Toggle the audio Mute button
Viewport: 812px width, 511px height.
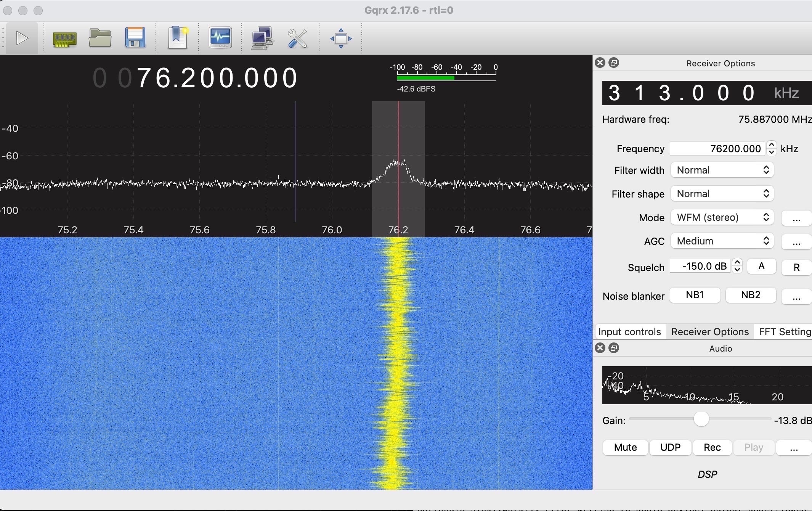(x=625, y=447)
